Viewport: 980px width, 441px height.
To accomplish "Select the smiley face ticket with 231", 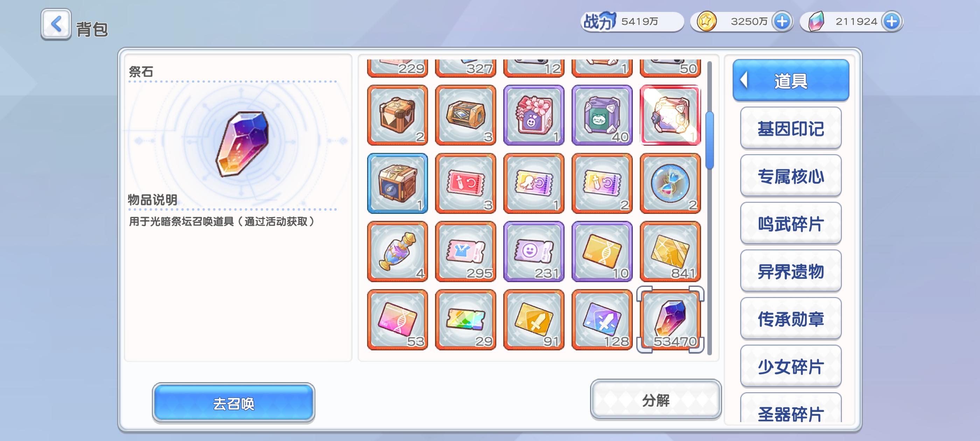I will point(534,252).
